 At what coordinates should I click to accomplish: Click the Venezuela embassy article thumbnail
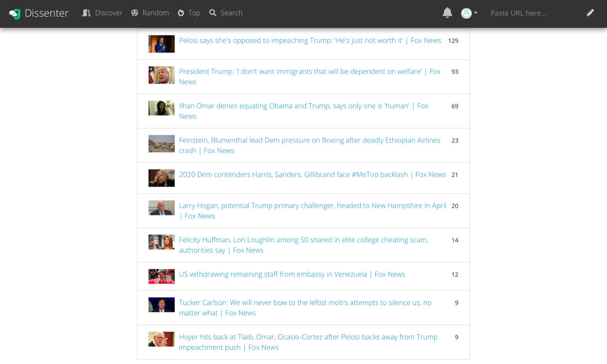161,277
